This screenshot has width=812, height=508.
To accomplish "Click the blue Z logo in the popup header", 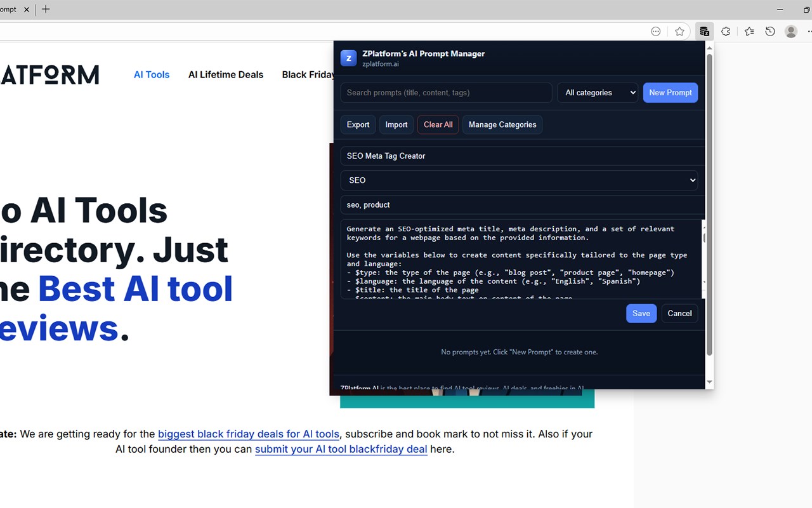I will [x=348, y=58].
